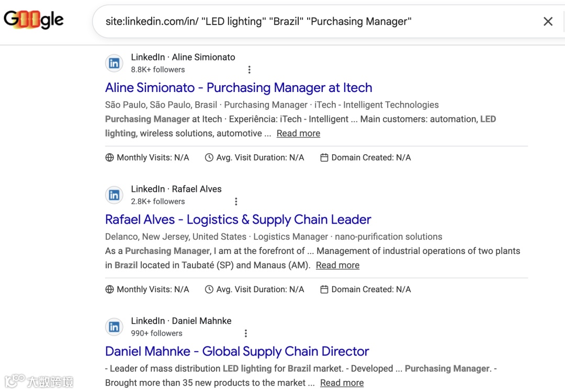565x392 pixels.
Task: Open three-dot menu for Aline Simionato result
Action: coord(250,70)
